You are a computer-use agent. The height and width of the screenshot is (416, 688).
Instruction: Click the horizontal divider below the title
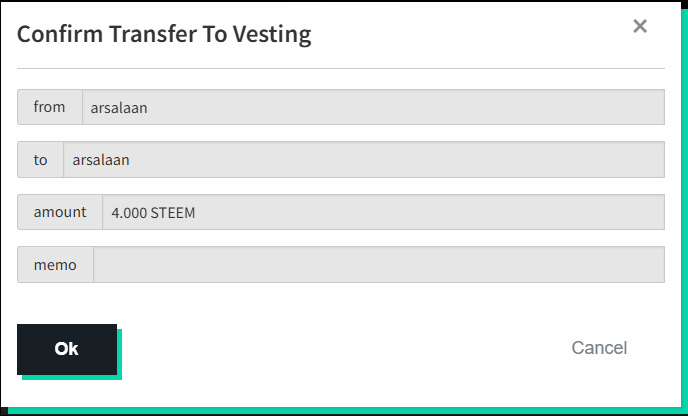[340, 68]
